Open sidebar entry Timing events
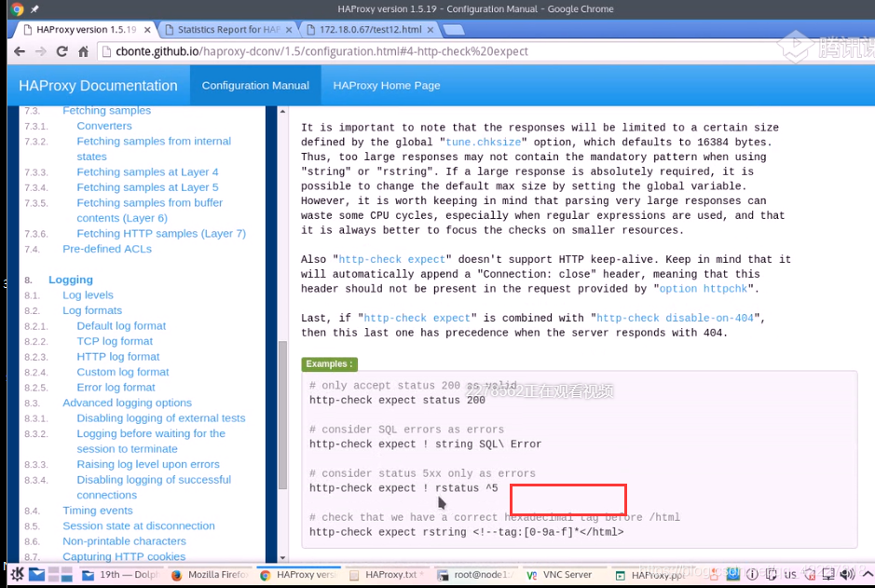 point(98,511)
